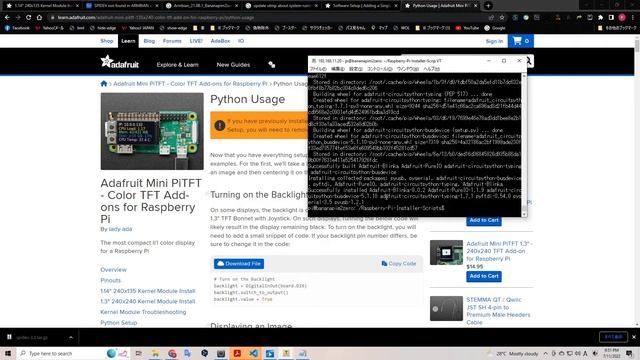
Task: Open the Chrome home button
Action: click(x=39, y=18)
